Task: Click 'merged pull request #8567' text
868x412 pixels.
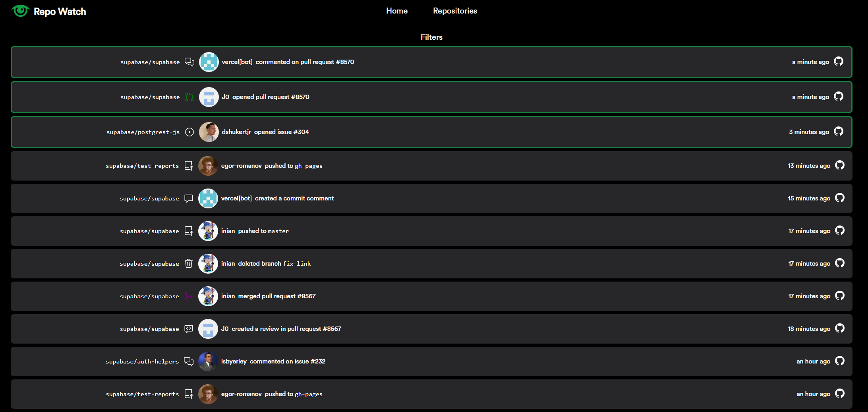Action: [277, 296]
